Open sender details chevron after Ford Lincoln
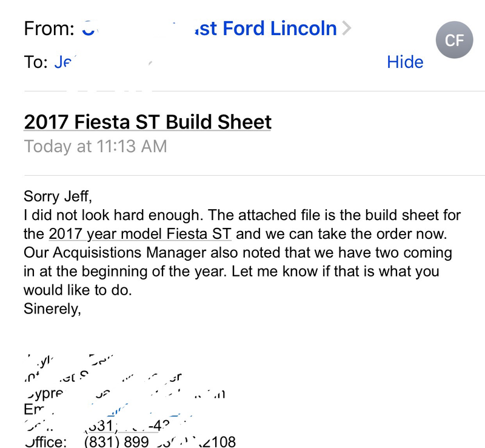The image size is (485, 448). tap(347, 28)
